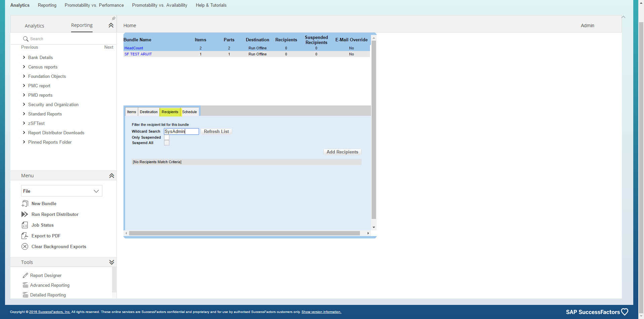Click the New Bundle icon

[25, 203]
